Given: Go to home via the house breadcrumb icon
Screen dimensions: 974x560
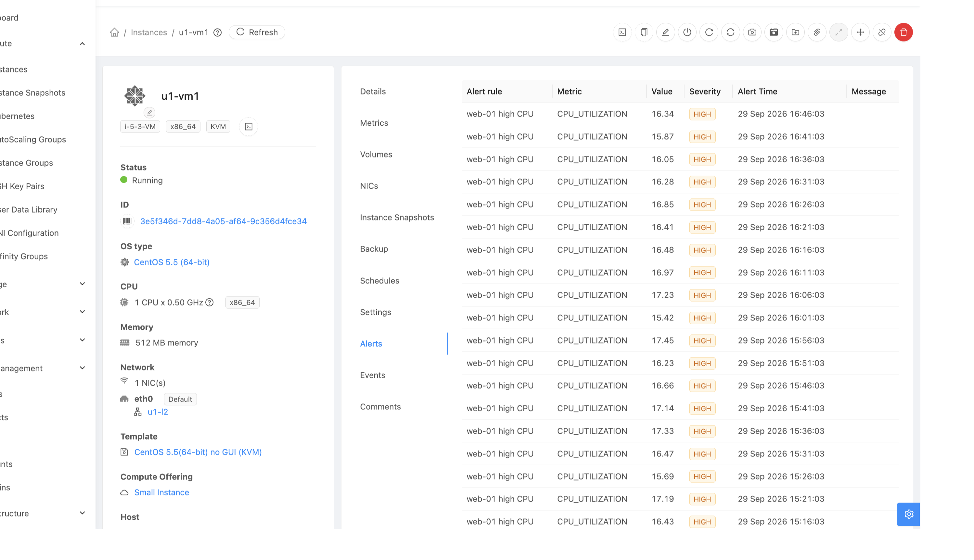Looking at the screenshot, I should pos(114,32).
